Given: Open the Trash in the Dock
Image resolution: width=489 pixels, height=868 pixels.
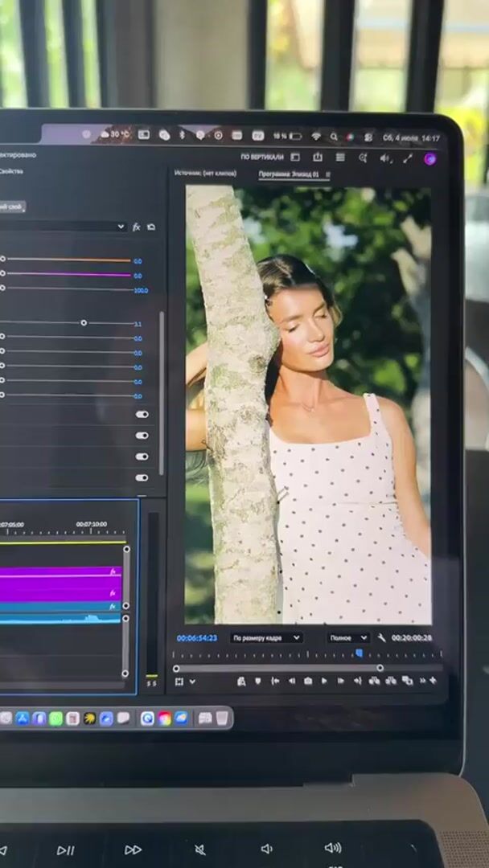Looking at the screenshot, I should [221, 718].
